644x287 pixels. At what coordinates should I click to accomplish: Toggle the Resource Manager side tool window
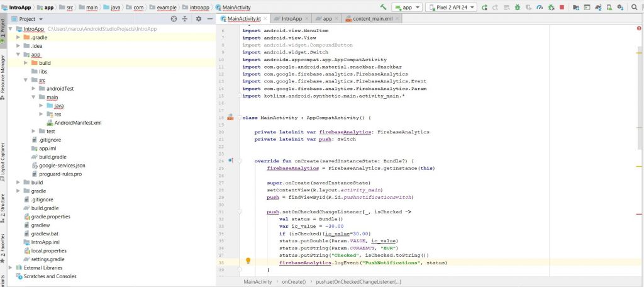(x=3, y=74)
